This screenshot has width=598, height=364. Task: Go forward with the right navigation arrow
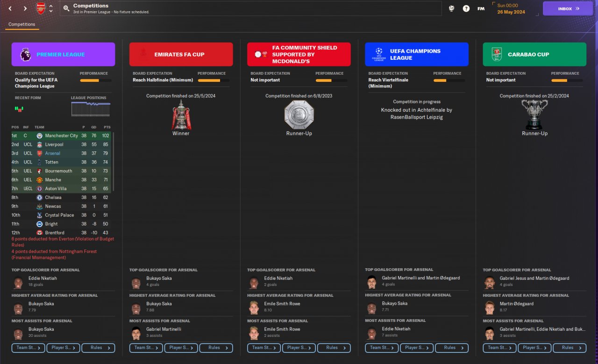[x=26, y=8]
